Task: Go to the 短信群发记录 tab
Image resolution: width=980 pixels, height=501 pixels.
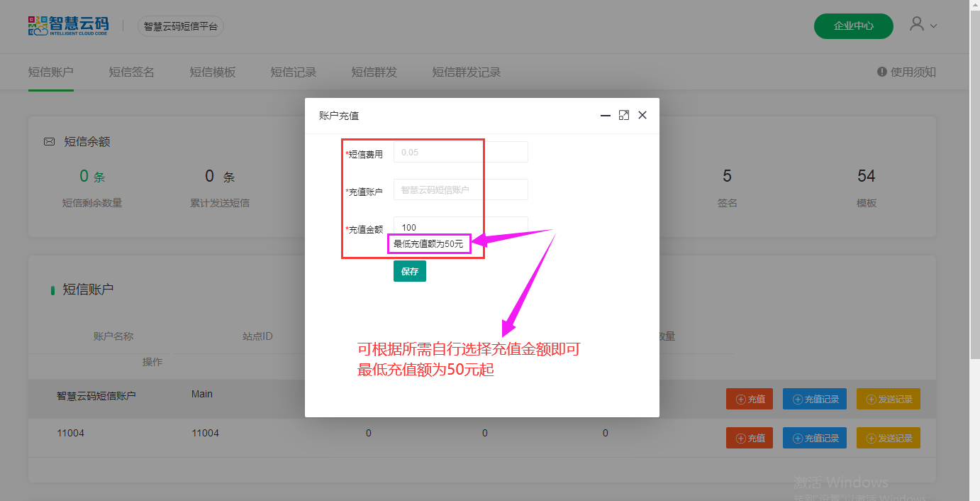Action: click(466, 72)
